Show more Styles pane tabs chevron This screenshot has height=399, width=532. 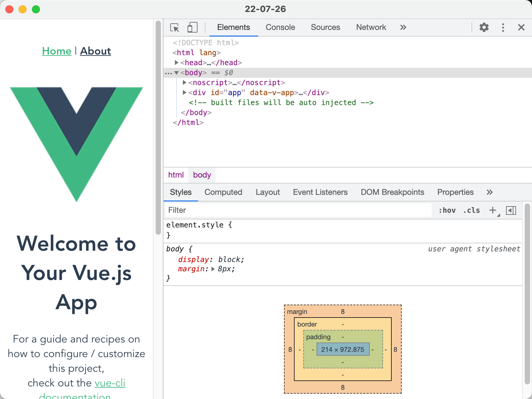489,192
